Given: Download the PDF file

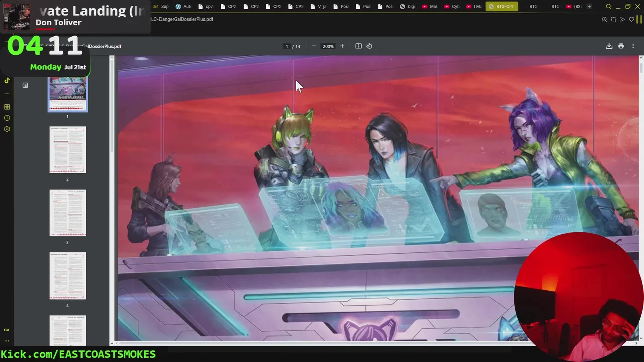Looking at the screenshot, I should click(x=609, y=46).
